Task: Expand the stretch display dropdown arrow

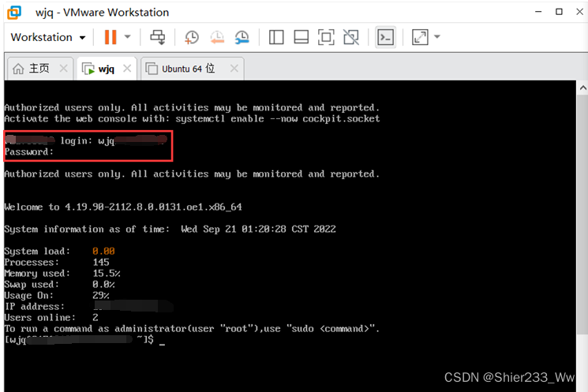Action: click(x=437, y=37)
